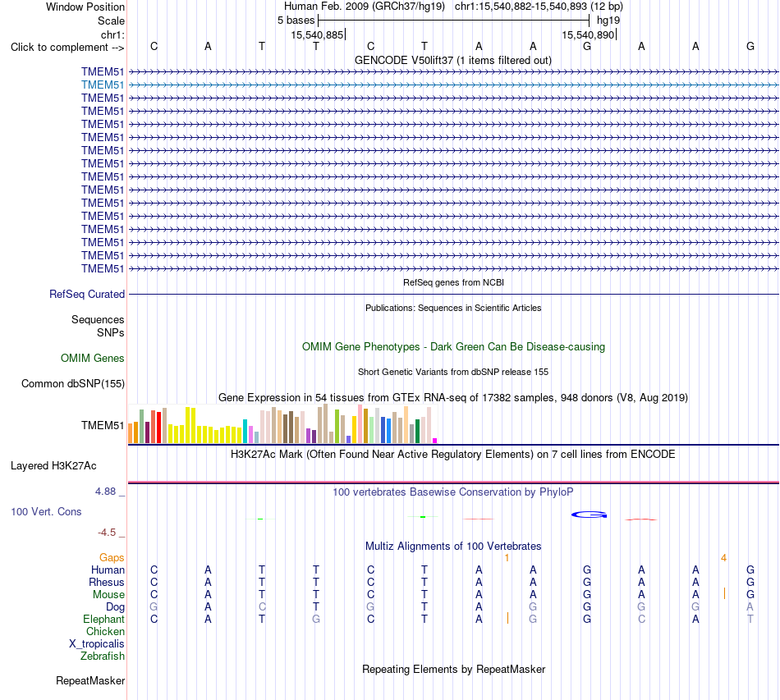Click the 'Click to complement -->' label
This screenshot has height=700, width=780.
click(67, 48)
